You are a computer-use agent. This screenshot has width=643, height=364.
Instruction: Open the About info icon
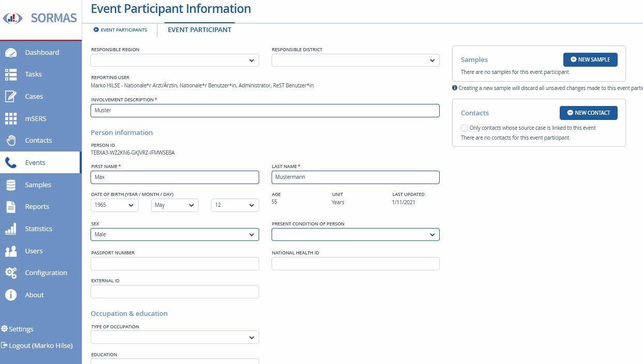(x=11, y=295)
